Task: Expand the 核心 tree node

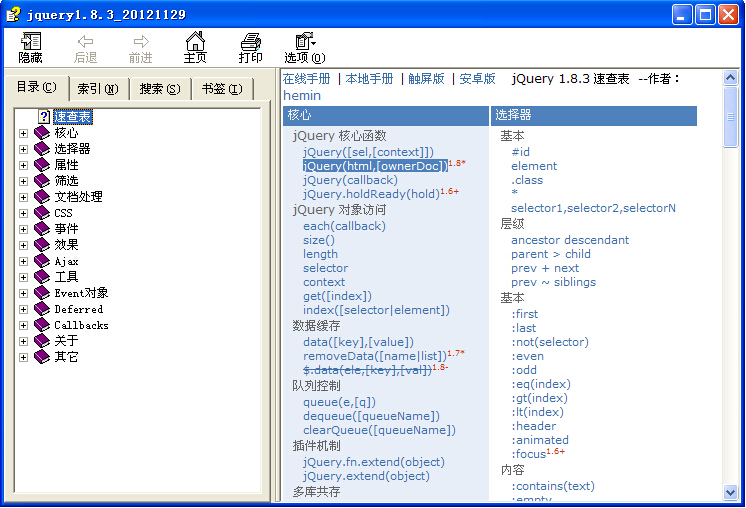Action: click(23, 134)
